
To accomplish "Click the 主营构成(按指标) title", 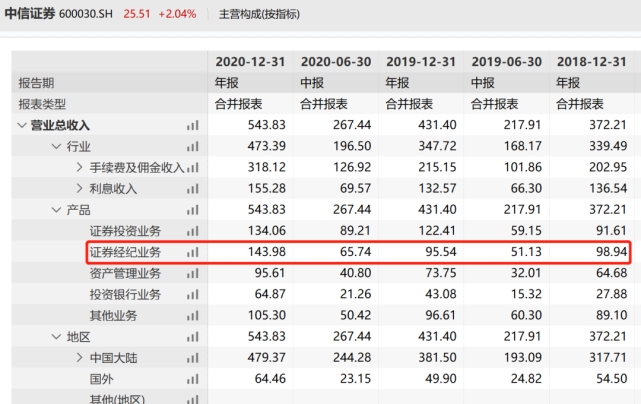I will tap(259, 14).
